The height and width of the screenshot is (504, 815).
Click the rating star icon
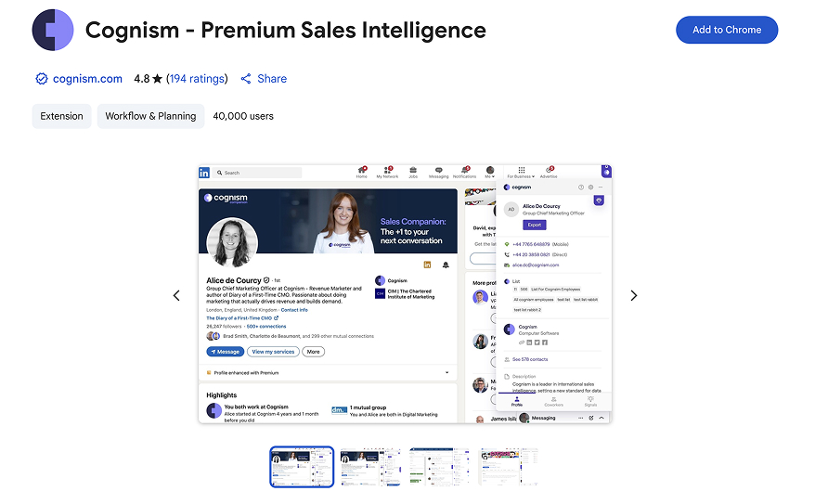click(158, 79)
